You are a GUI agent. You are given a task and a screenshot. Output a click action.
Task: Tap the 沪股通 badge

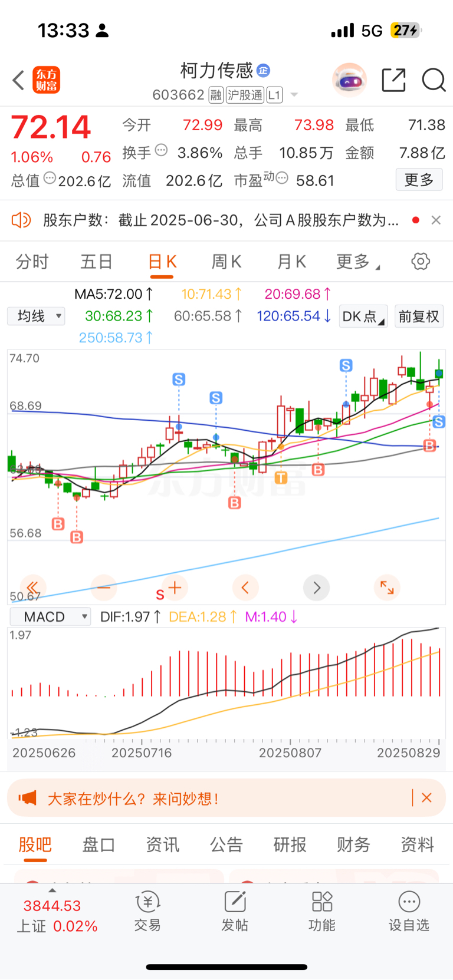coord(245,95)
